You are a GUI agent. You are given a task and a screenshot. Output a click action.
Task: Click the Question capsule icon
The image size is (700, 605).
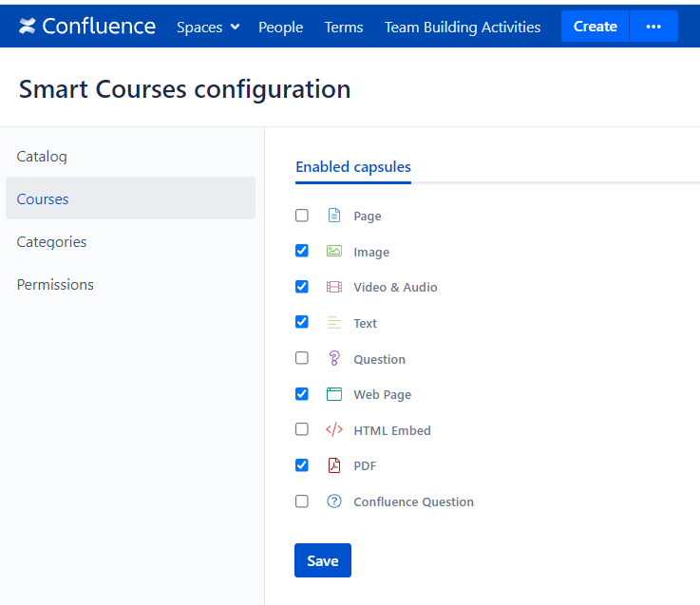(333, 359)
